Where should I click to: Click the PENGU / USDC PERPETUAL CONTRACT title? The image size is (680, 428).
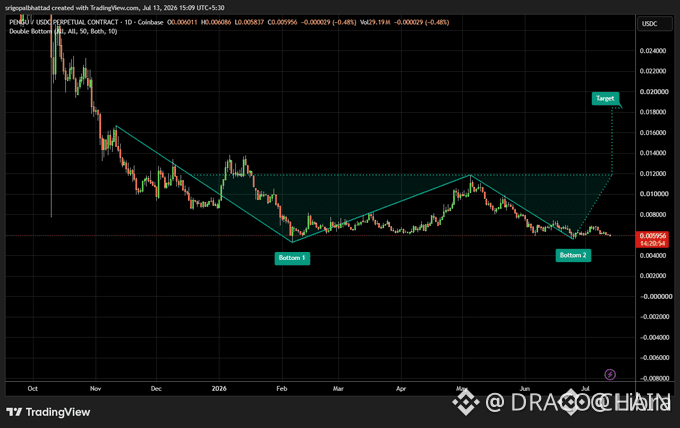pyautogui.click(x=64, y=22)
